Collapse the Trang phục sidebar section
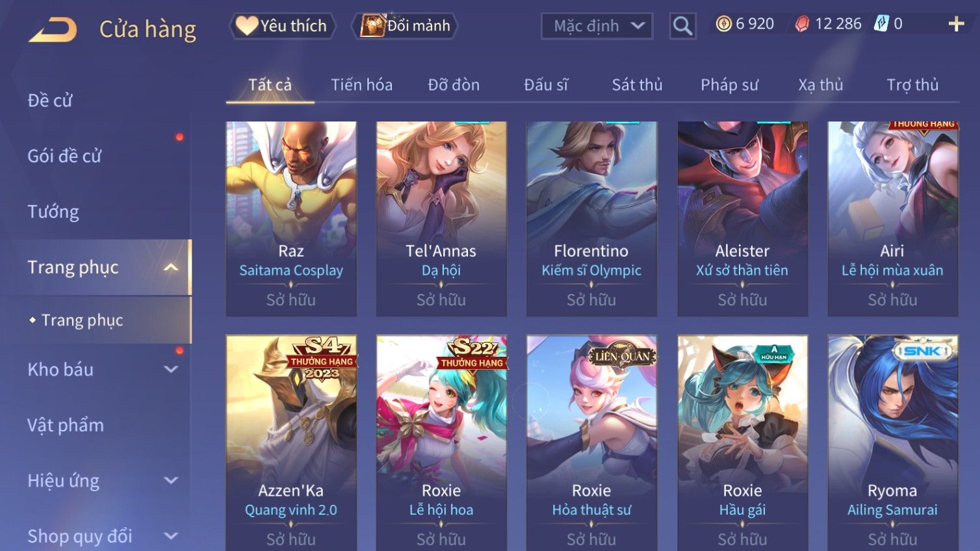 171,267
